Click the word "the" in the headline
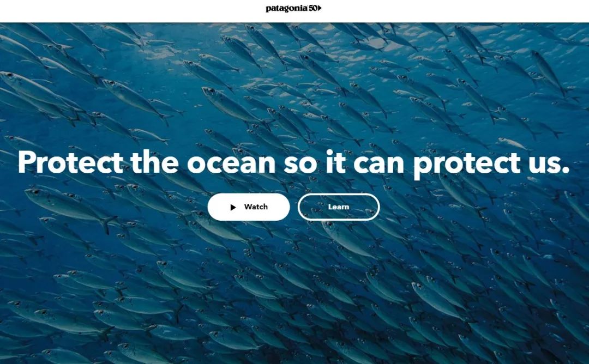 (x=155, y=162)
